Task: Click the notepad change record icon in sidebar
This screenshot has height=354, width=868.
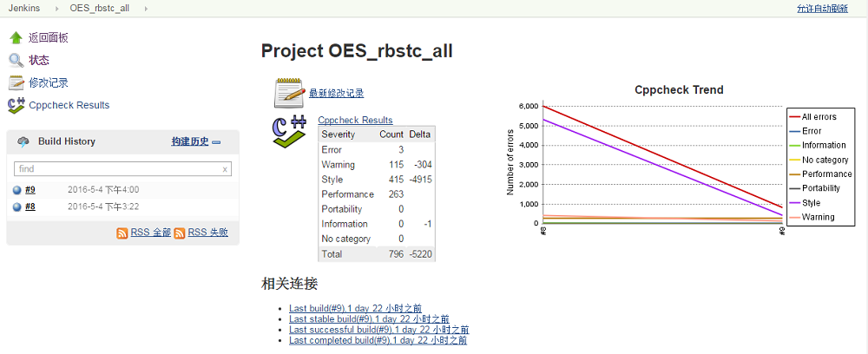Action: point(16,83)
